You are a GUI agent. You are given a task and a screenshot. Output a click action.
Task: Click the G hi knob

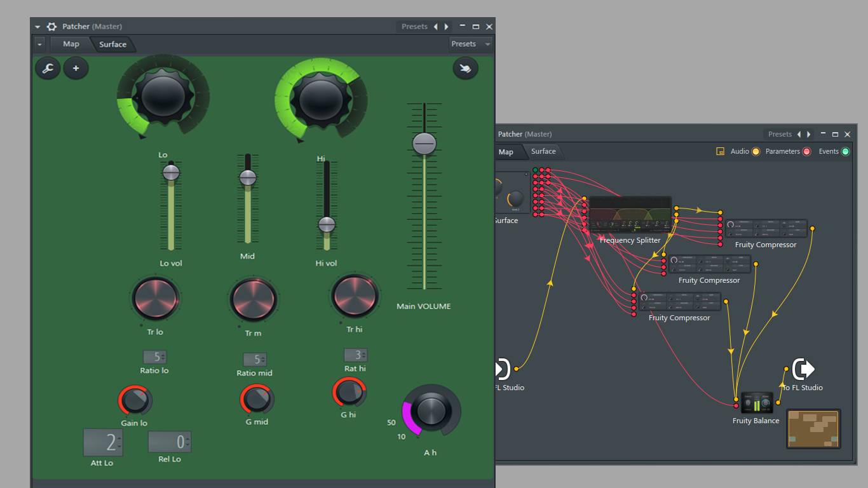click(349, 393)
